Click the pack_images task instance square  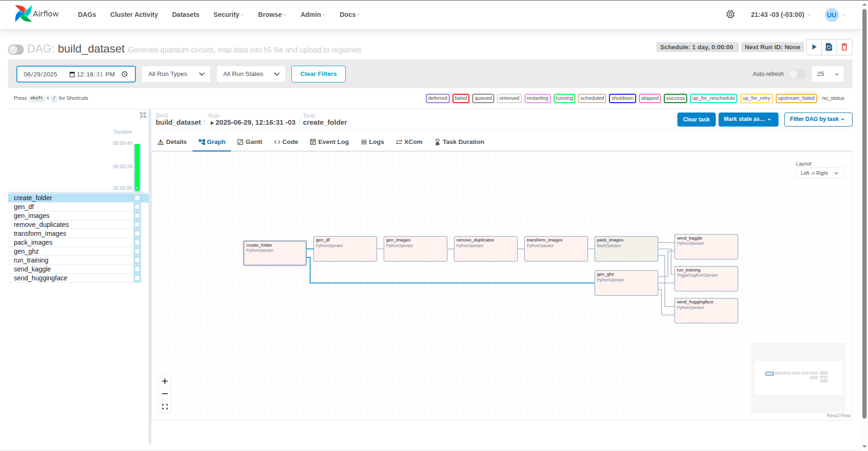coord(137,242)
